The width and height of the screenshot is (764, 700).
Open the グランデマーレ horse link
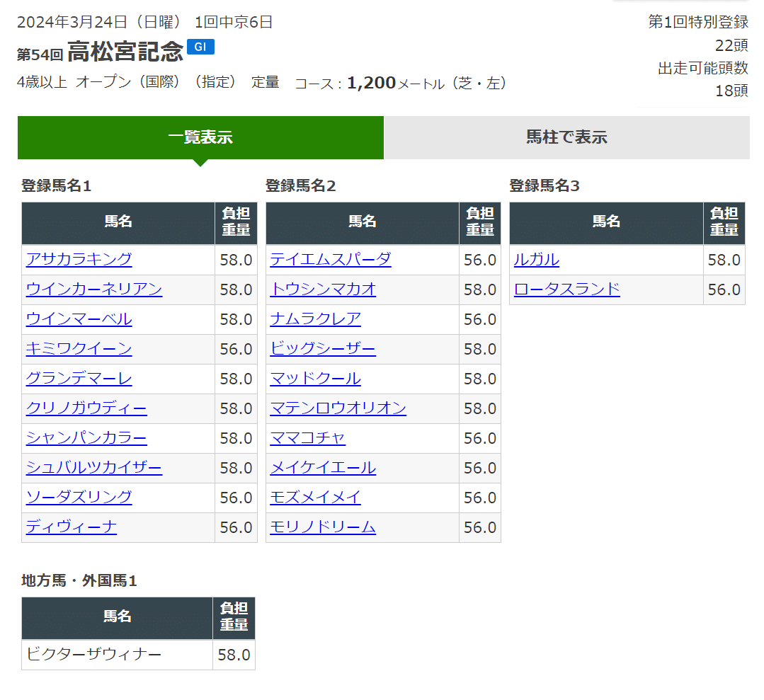pos(79,379)
